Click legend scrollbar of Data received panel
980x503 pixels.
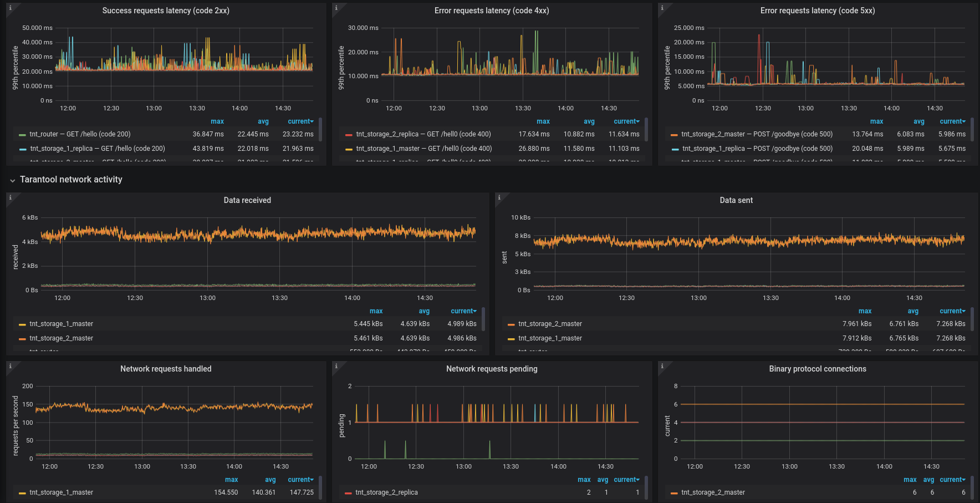pyautogui.click(x=483, y=318)
